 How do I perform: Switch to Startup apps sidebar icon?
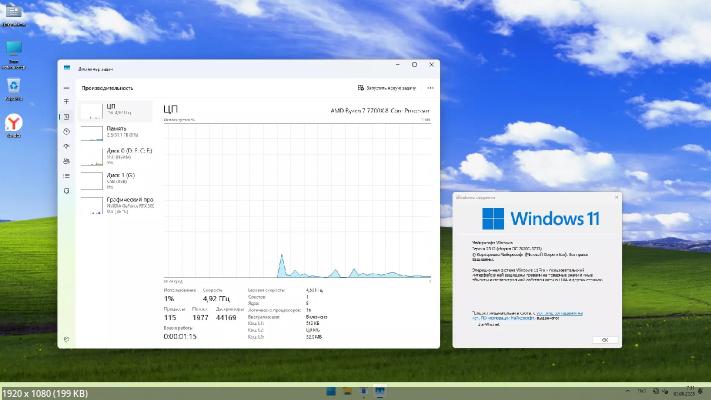(67, 145)
